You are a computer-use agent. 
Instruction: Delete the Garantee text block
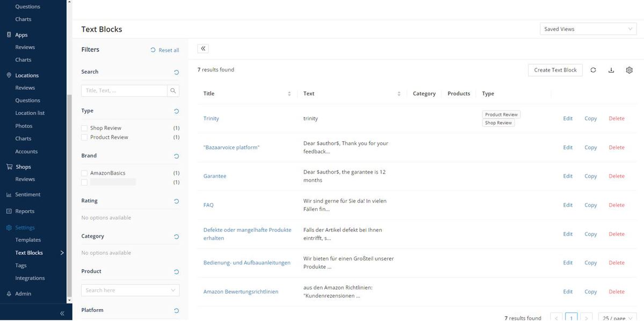click(616, 176)
